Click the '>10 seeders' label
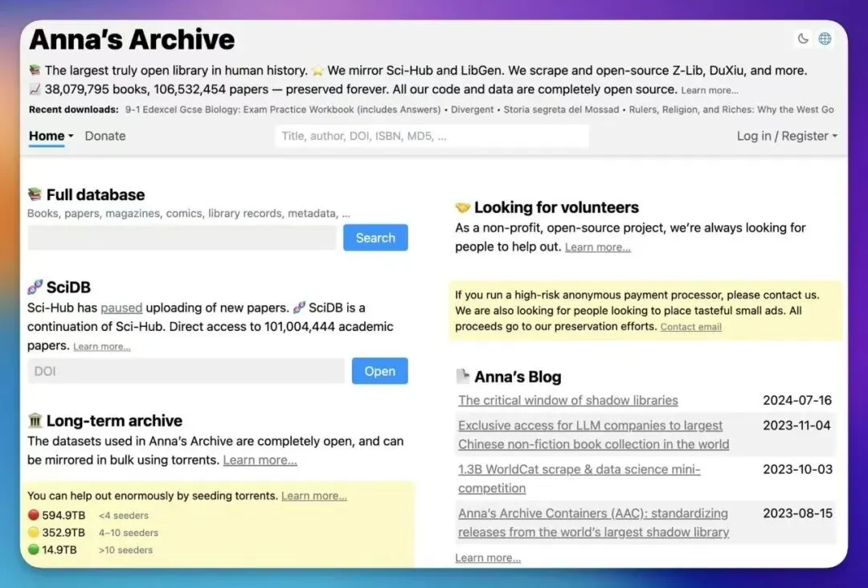The height and width of the screenshot is (588, 868). pos(125,549)
